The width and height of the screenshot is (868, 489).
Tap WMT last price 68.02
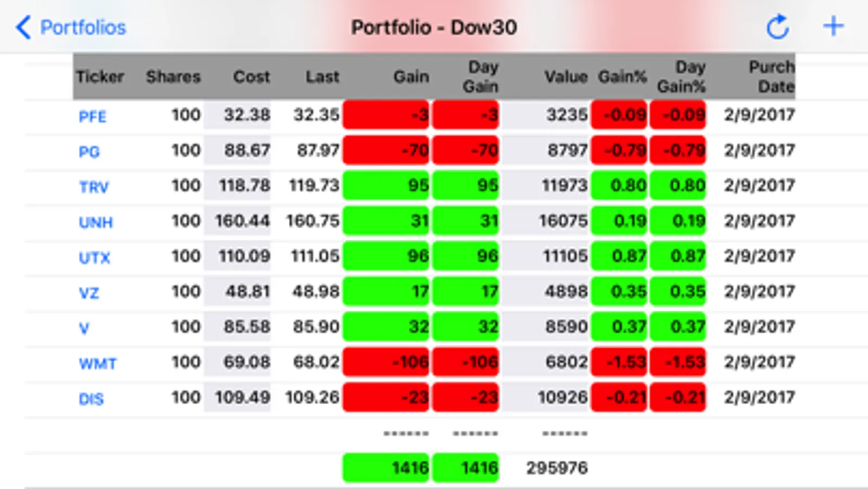point(316,362)
